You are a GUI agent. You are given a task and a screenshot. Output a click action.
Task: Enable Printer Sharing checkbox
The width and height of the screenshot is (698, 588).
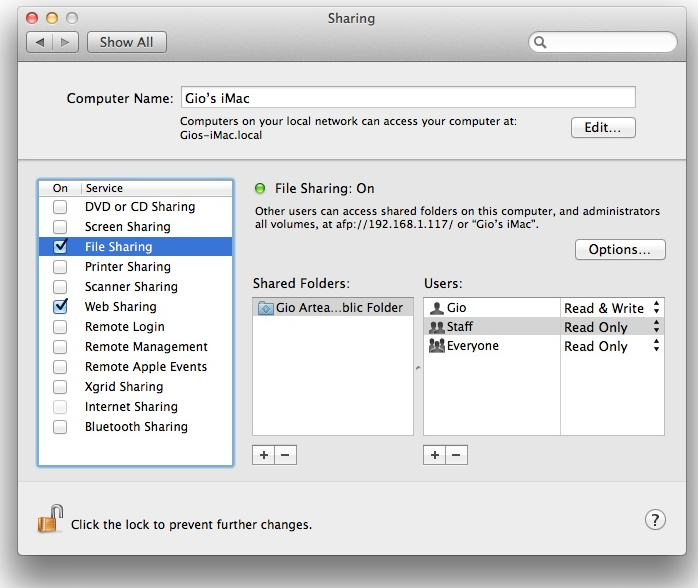point(60,267)
